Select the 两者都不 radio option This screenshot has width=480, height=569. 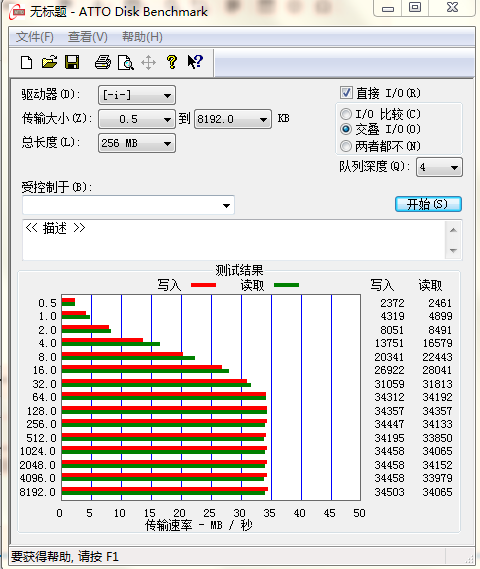pyautogui.click(x=346, y=146)
